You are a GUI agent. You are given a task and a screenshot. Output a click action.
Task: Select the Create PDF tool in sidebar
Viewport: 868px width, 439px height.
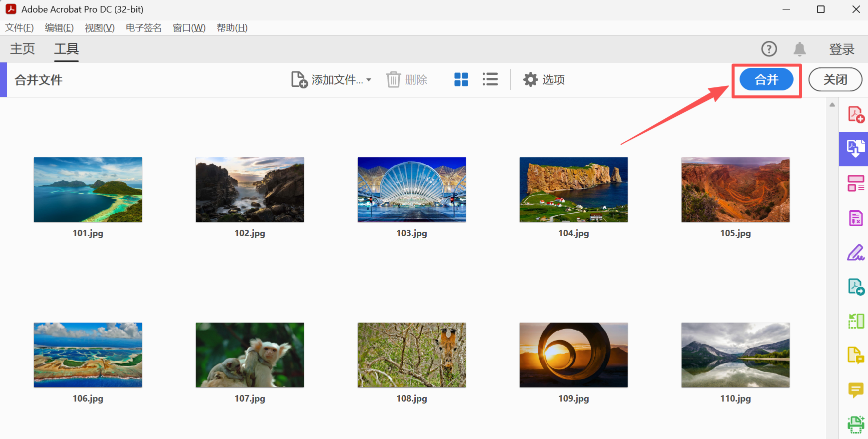click(856, 114)
